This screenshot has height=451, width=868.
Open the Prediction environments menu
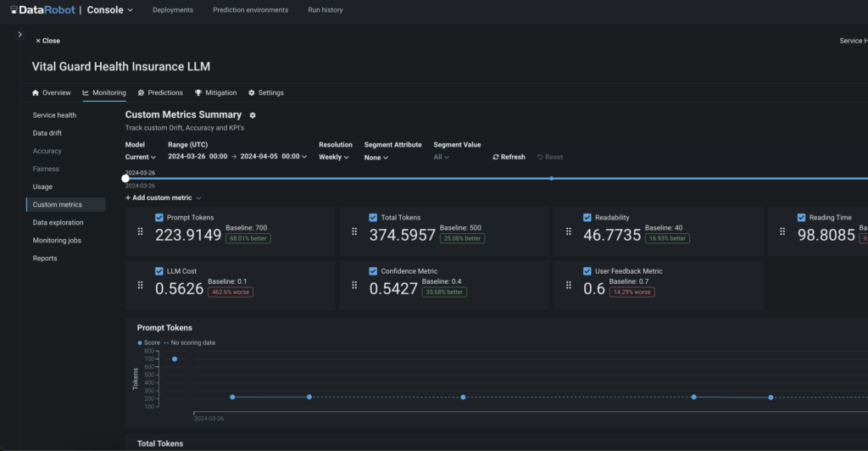point(250,10)
